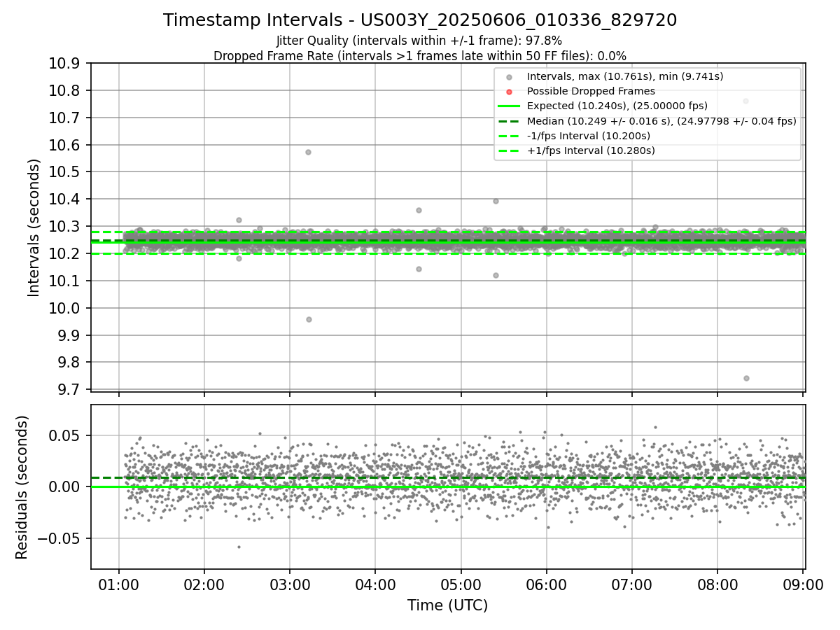Image resolution: width=840 pixels, height=630 pixels.
Task: Click the 08:00 x-axis tick label
Action: pos(717,584)
